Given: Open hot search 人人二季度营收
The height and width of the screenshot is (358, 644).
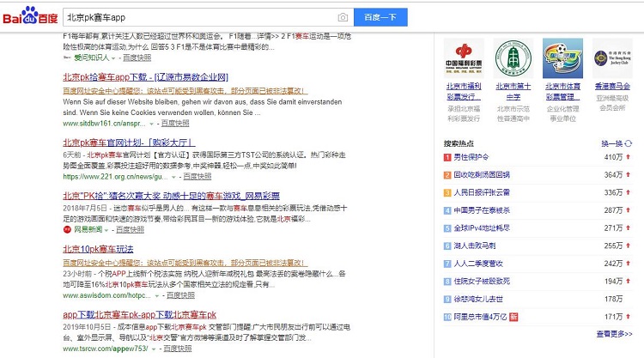Looking at the screenshot, I should (478, 264).
